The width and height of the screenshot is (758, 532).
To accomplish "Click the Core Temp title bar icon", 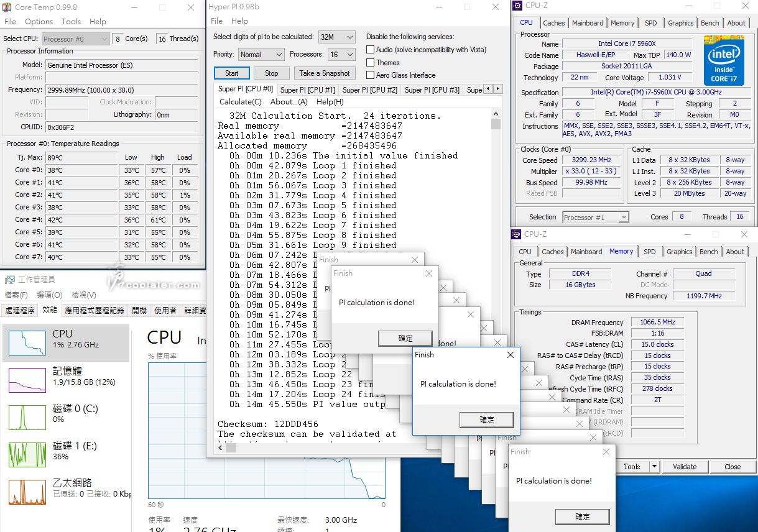I will [x=7, y=7].
